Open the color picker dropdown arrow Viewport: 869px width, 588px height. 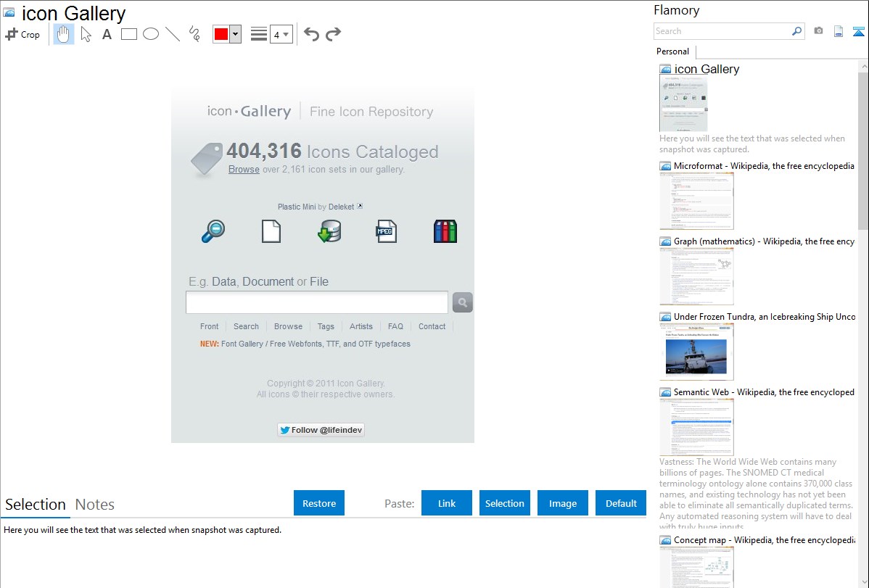point(235,35)
